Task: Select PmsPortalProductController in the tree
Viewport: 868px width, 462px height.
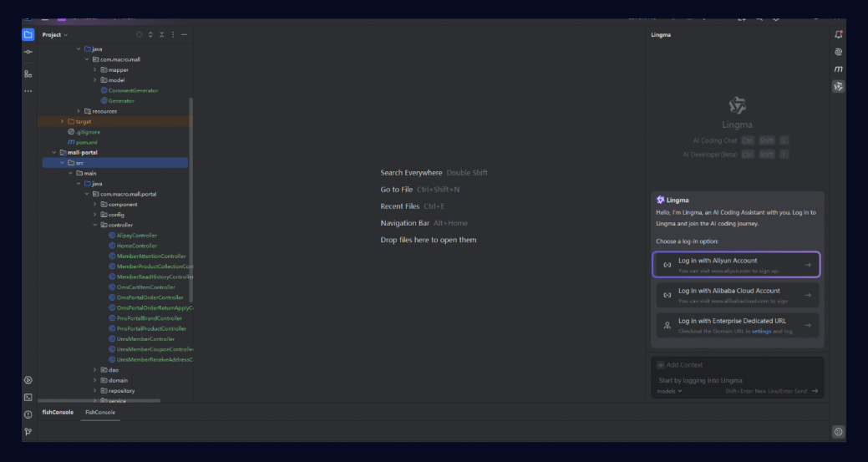Action: pyautogui.click(x=151, y=328)
